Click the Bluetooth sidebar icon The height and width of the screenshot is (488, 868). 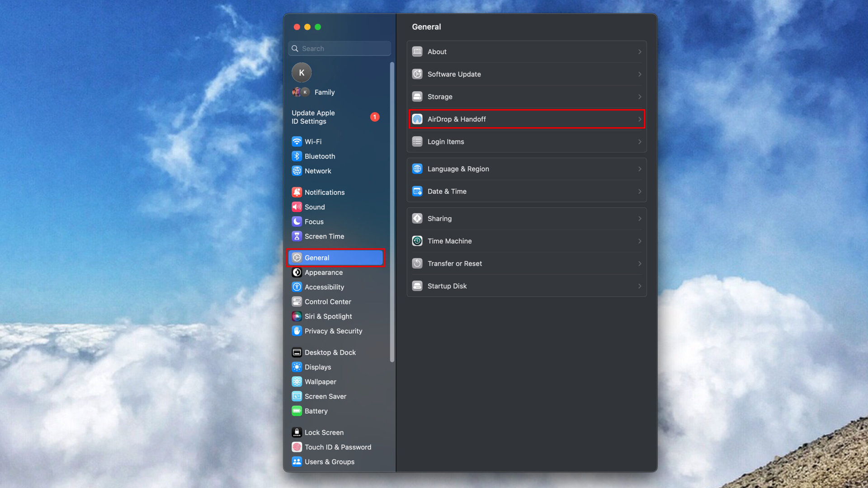297,156
